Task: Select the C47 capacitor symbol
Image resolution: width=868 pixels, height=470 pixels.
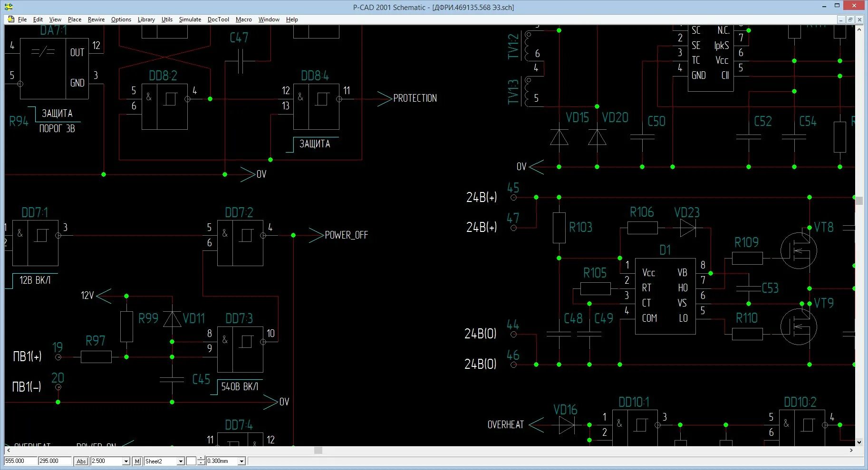Action: pyautogui.click(x=240, y=61)
